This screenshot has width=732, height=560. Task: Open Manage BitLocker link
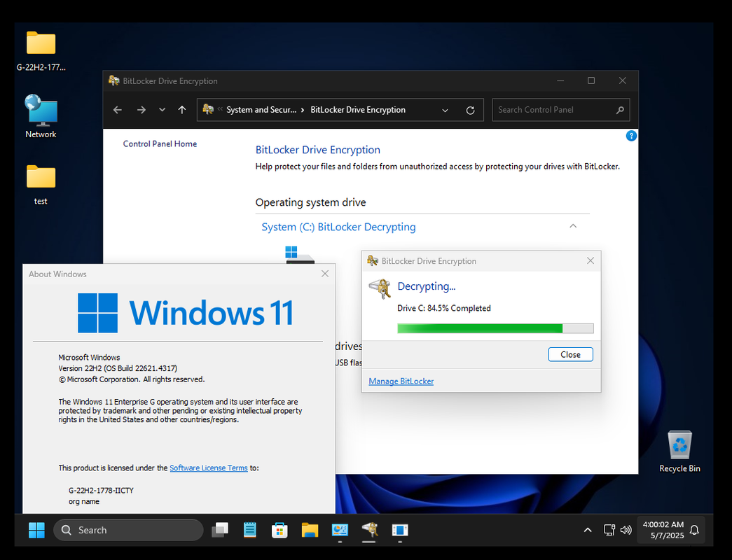click(401, 381)
